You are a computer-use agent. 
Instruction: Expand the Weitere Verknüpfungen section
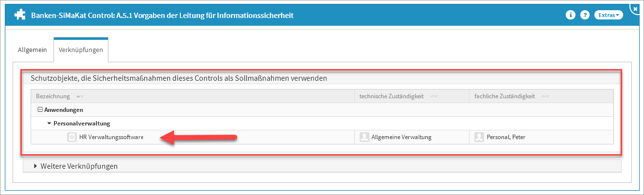tap(76, 166)
